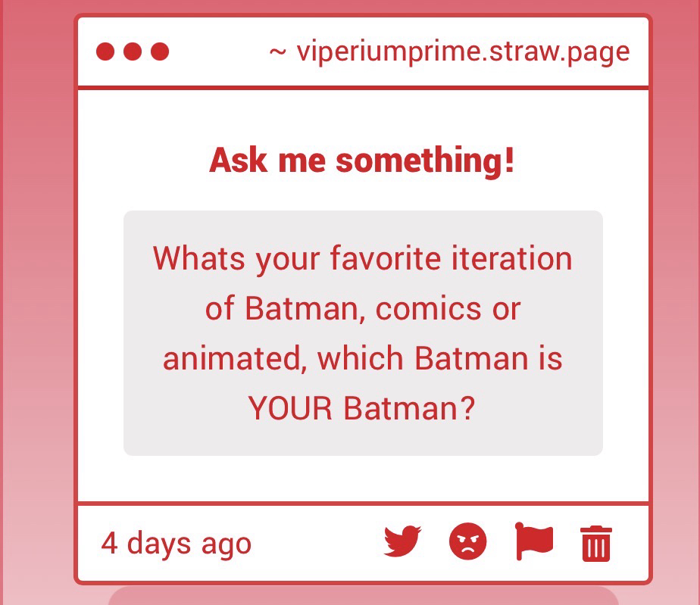Select the grey Batman question box
Viewport: 700px width, 605px height.
pyautogui.click(x=363, y=333)
